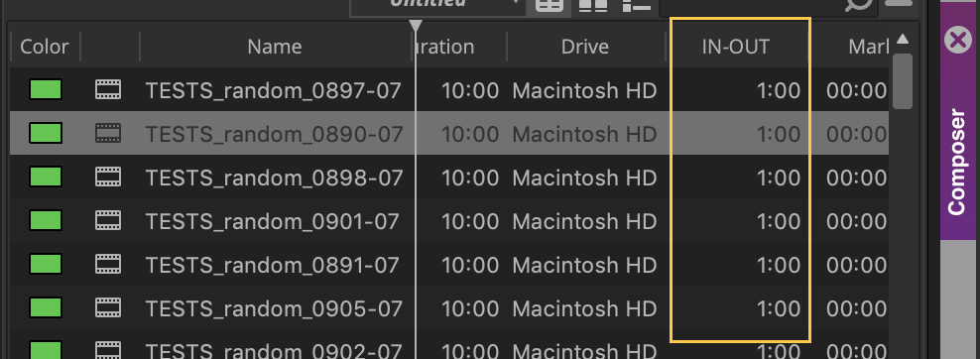Click the Color column header

tap(45, 47)
